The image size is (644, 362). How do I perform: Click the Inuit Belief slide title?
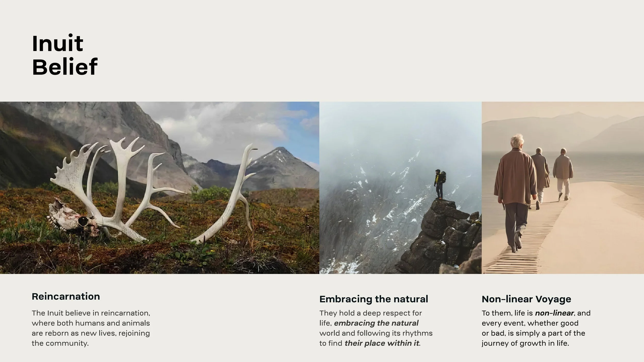(x=65, y=55)
